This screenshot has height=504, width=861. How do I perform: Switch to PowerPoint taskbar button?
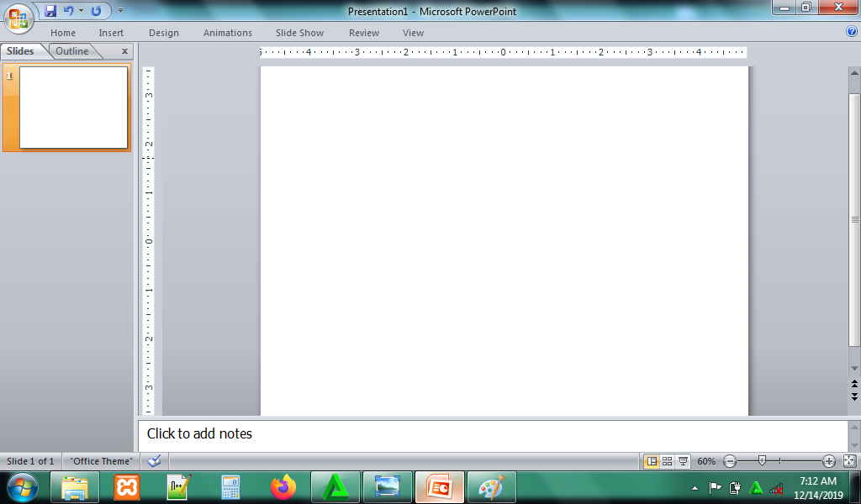click(439, 487)
